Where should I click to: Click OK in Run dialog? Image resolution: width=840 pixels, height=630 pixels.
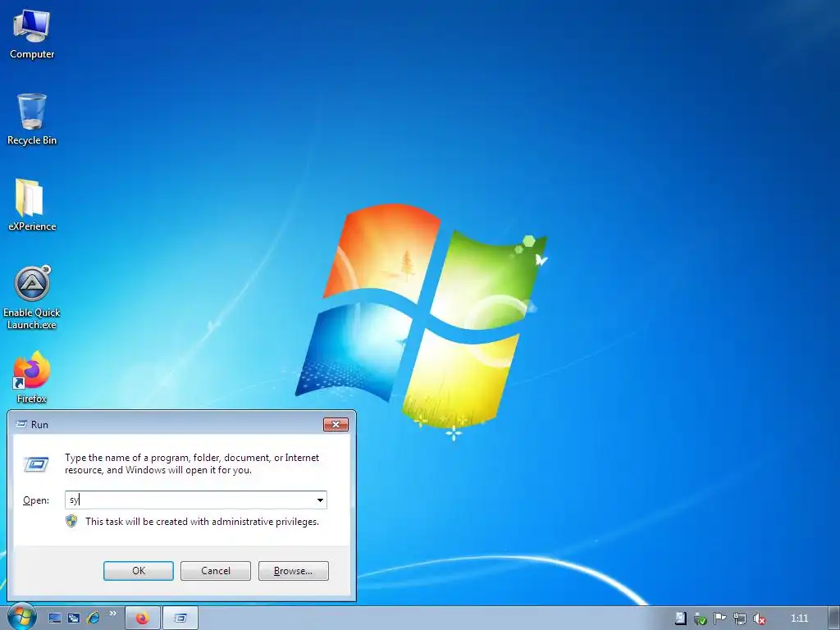coord(139,571)
